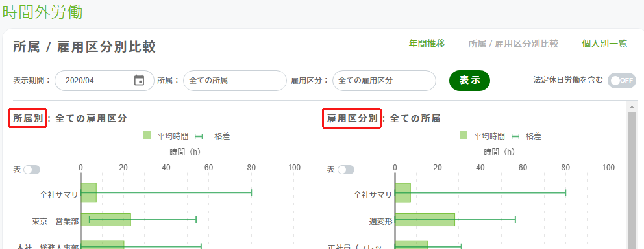Click 所属別 : 全ての雇用区分 heading
Image resolution: width=644 pixels, height=249 pixels.
click(x=70, y=118)
